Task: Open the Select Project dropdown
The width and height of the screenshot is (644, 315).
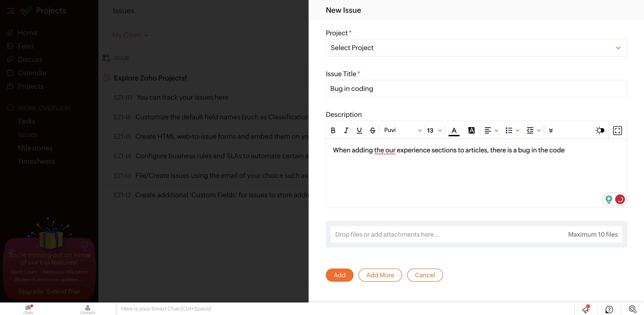Action: click(x=476, y=48)
